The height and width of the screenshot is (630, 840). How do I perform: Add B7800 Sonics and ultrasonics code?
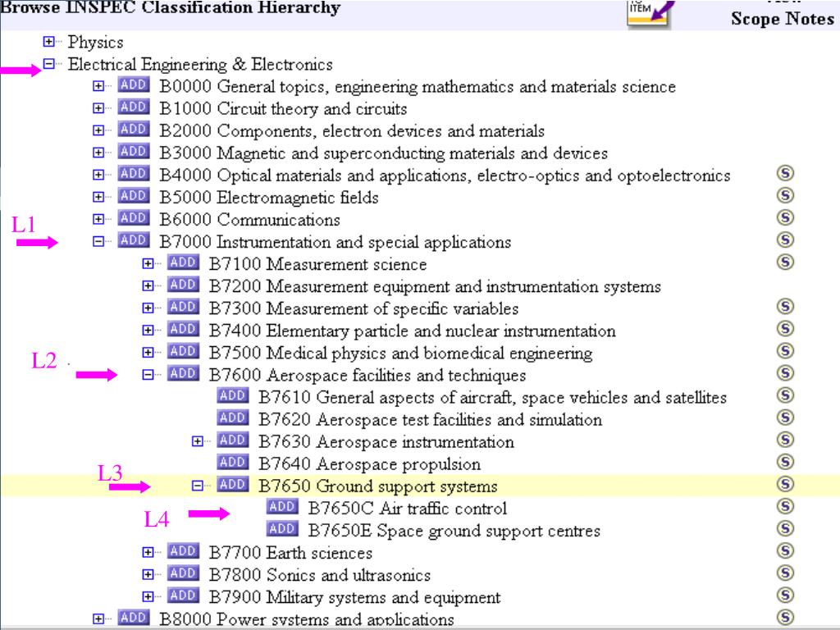(x=183, y=573)
